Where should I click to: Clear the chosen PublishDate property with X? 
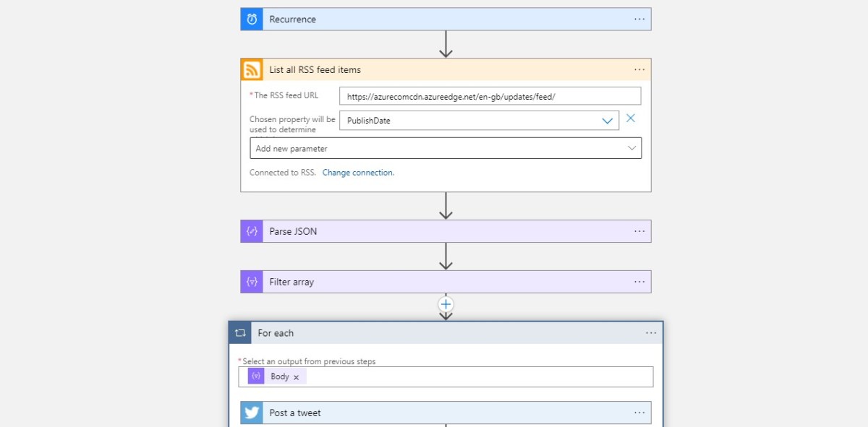(x=630, y=119)
